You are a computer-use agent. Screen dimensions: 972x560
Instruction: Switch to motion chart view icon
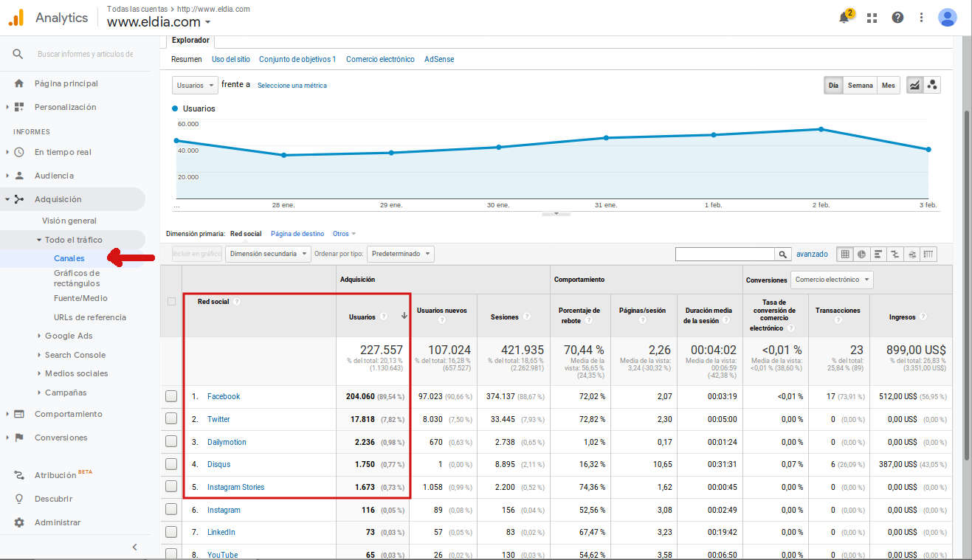point(932,86)
